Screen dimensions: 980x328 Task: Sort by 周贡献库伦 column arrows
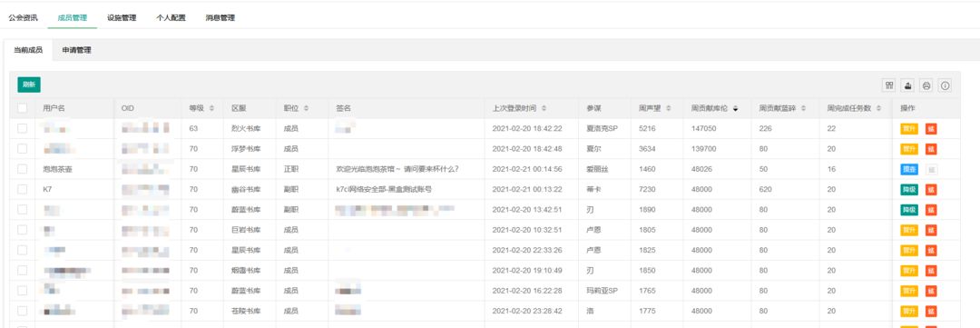[736, 109]
